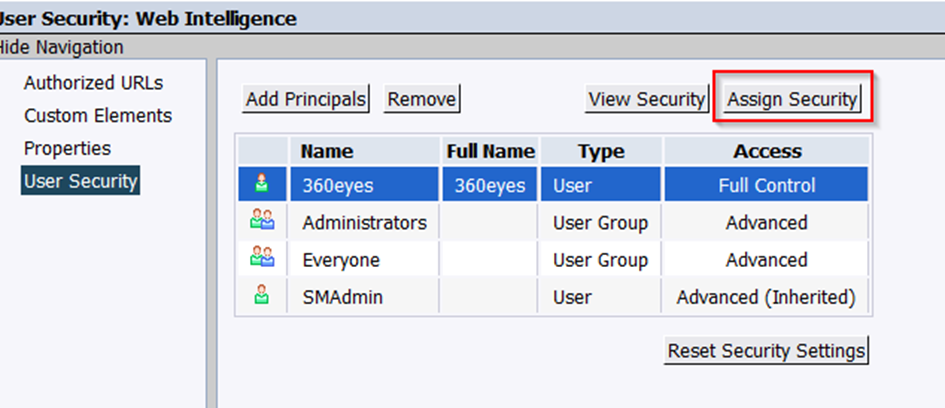Image resolution: width=945 pixels, height=408 pixels.
Task: Click View Security button
Action: [646, 99]
